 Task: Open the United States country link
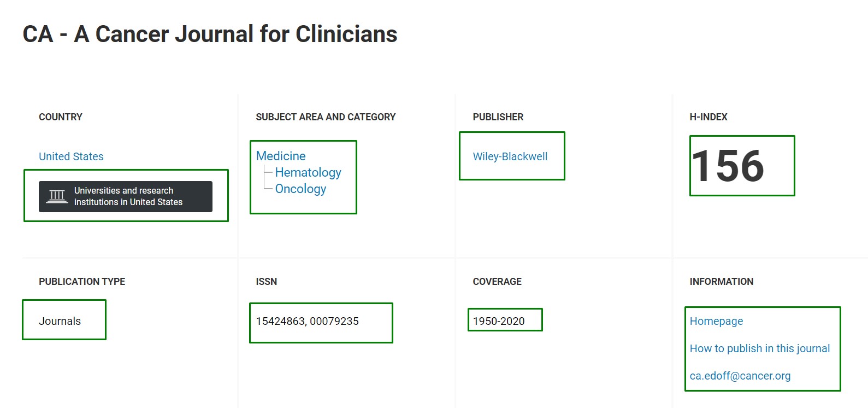coord(71,156)
